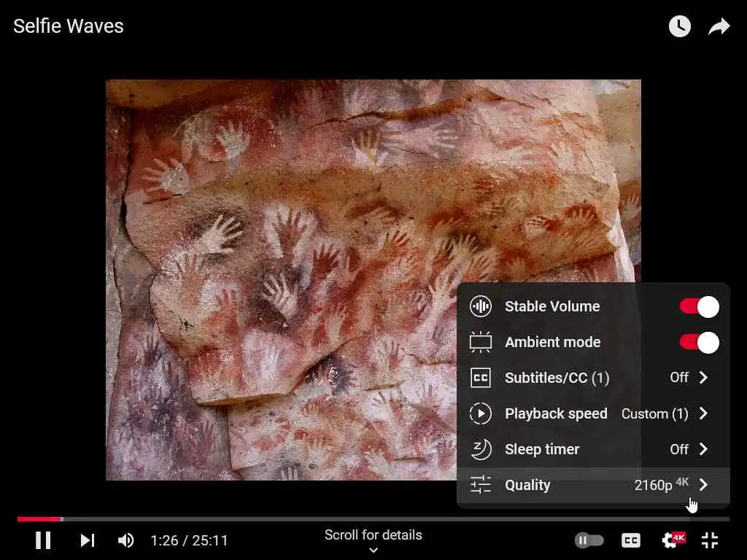747x560 pixels.
Task: Click the Sleep timer moon icon
Action: coord(480,449)
